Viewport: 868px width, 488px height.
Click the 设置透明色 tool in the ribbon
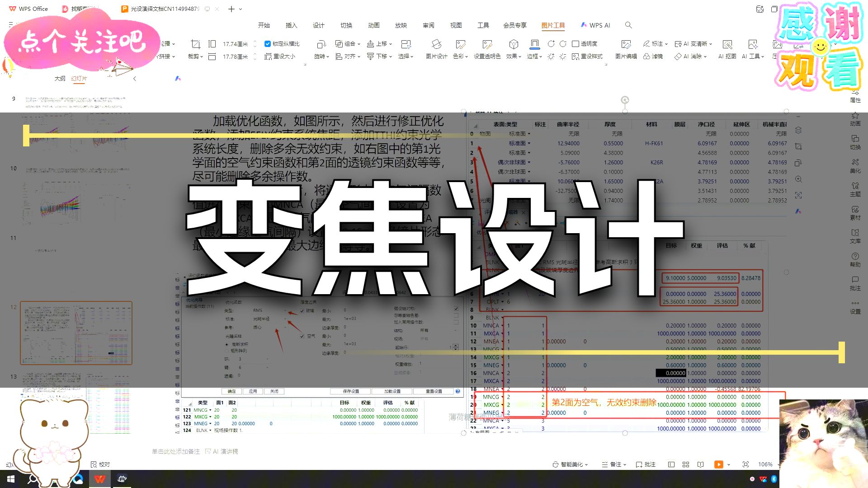(487, 50)
